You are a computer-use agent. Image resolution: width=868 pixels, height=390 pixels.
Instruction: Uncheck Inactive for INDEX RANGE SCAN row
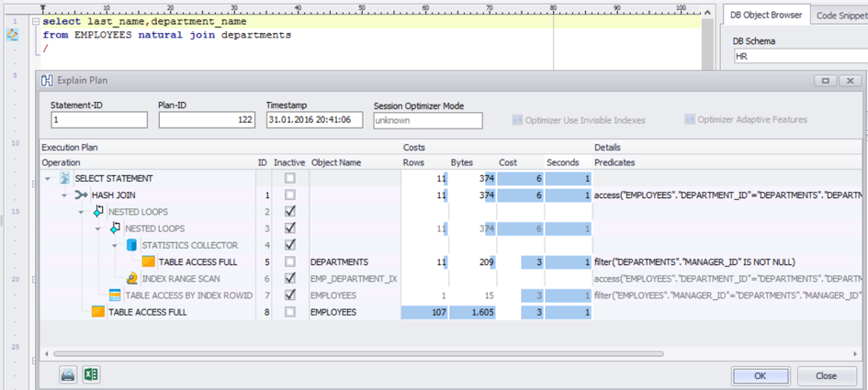(x=290, y=278)
